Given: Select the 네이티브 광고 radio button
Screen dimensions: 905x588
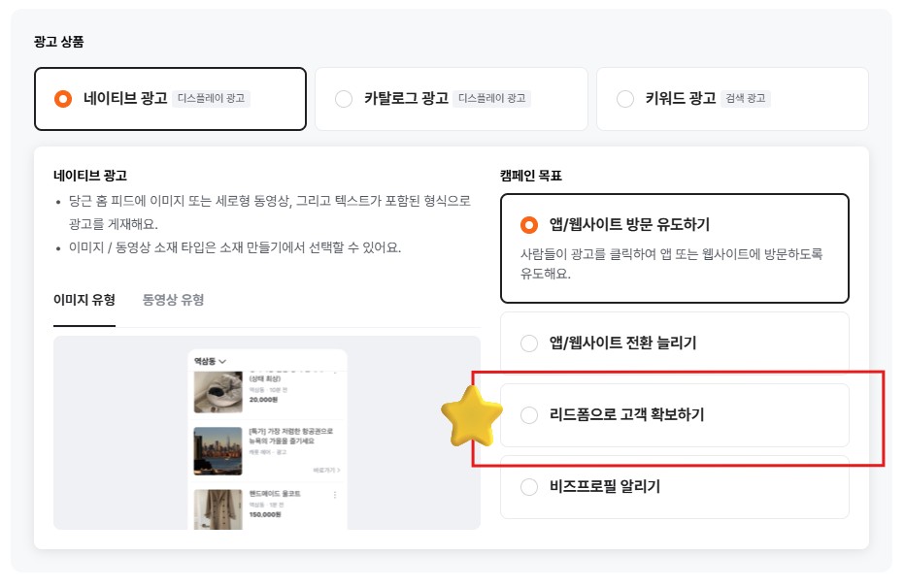Looking at the screenshot, I should pyautogui.click(x=63, y=99).
